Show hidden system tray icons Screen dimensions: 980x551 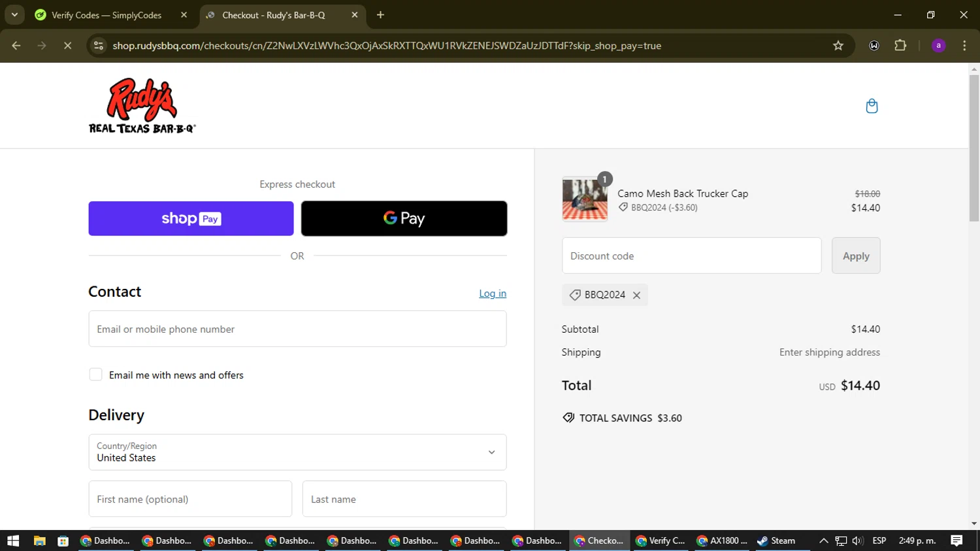(823, 541)
